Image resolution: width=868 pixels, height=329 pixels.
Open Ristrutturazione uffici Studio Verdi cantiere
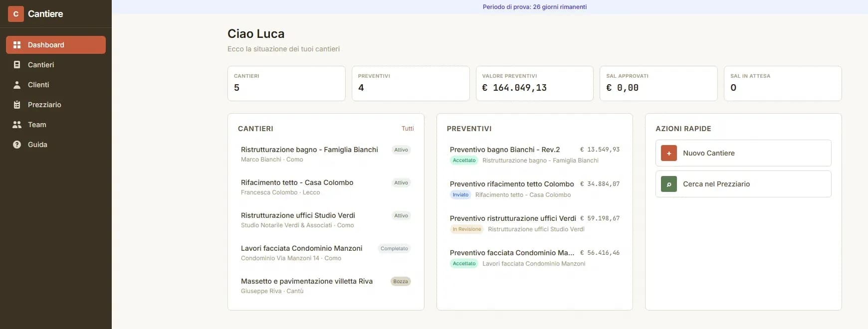click(x=326, y=220)
